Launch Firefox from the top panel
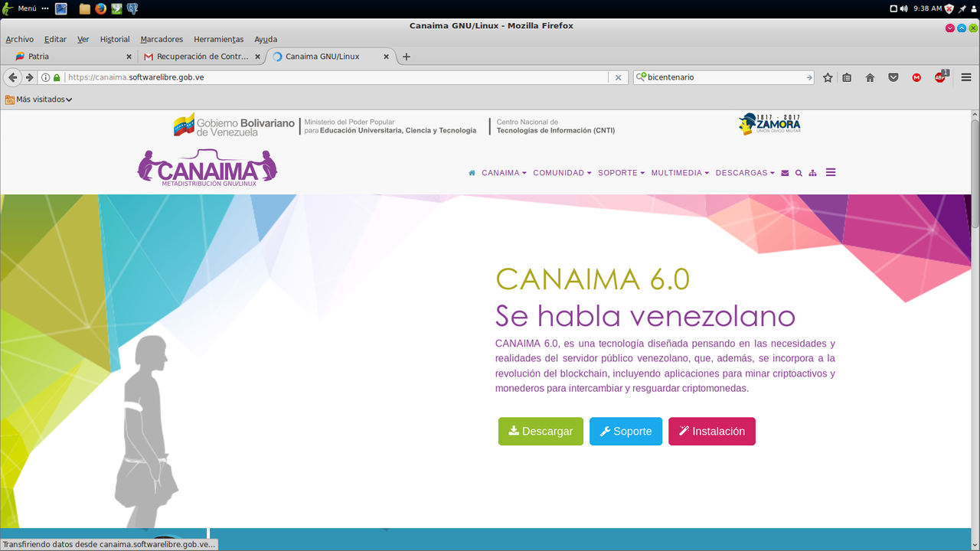 click(x=100, y=9)
